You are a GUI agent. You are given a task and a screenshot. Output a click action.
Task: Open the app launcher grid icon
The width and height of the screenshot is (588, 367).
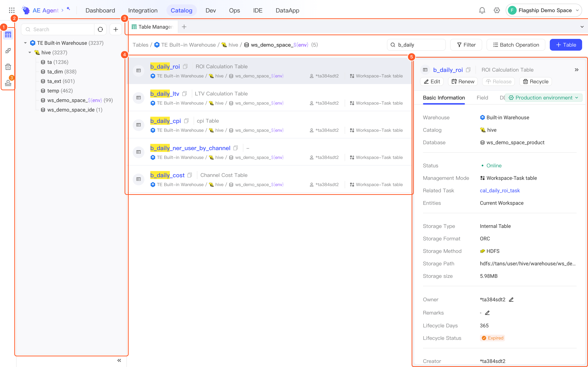point(12,10)
